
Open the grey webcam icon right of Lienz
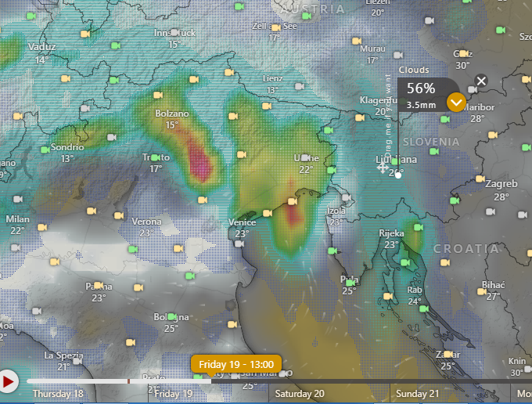tap(299, 86)
